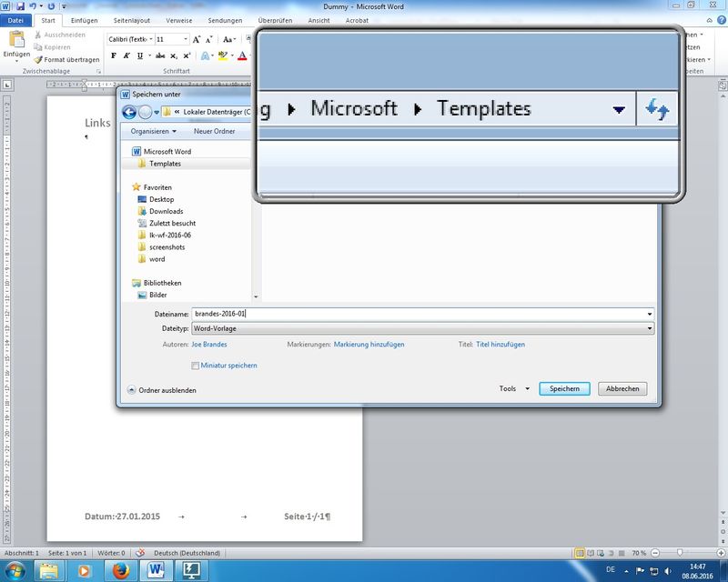Open Downloads in Favoriten list

pyautogui.click(x=161, y=211)
